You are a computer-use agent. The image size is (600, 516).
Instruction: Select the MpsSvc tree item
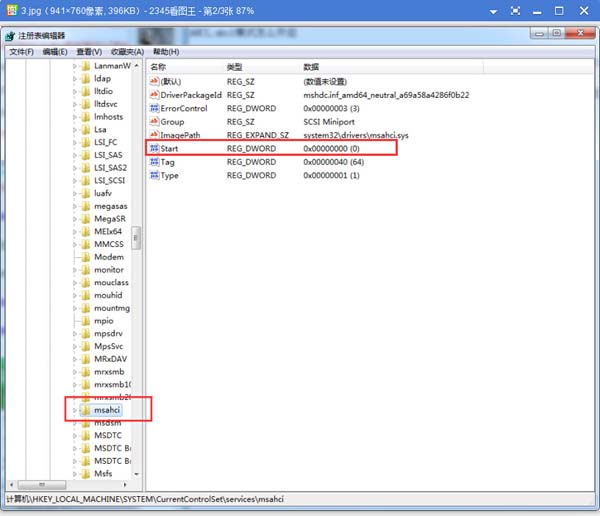pyautogui.click(x=109, y=346)
